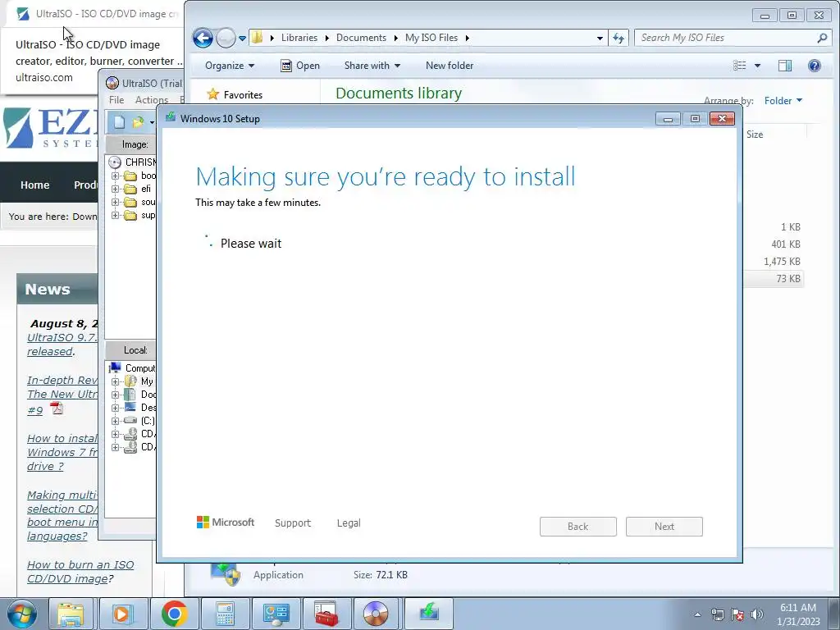Click the Open file icon in UltraISO

click(138, 123)
